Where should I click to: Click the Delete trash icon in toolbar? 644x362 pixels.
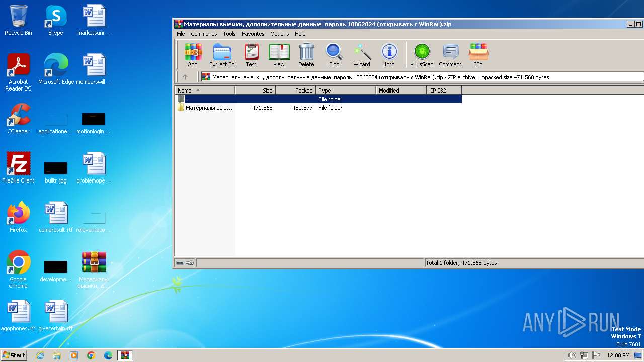(x=306, y=55)
